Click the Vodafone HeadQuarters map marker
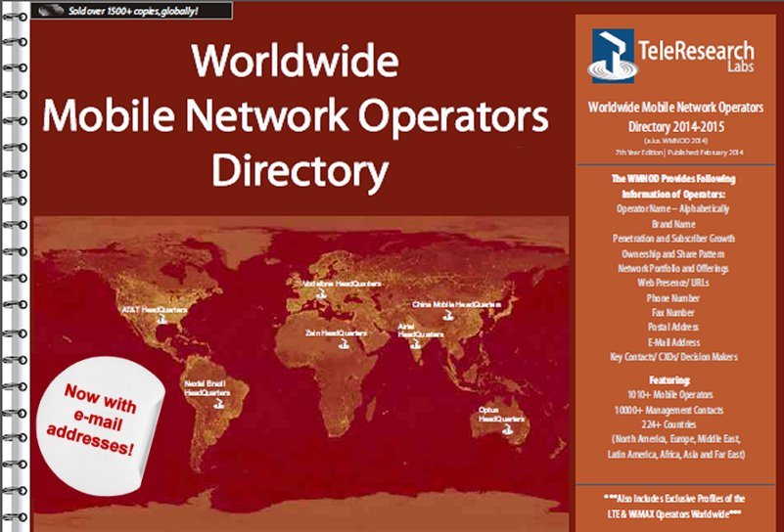Image resolution: width=784 pixels, height=532 pixels. [x=321, y=293]
